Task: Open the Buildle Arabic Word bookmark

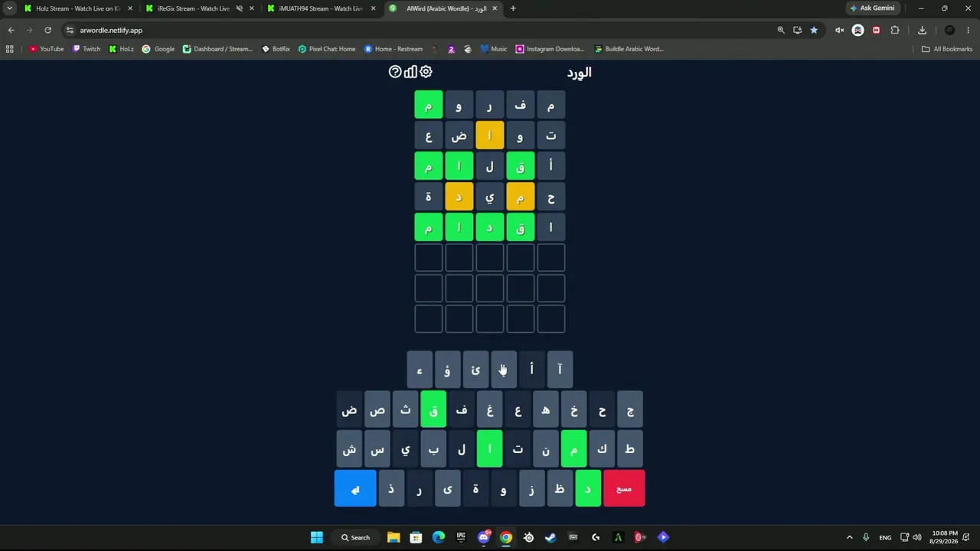Action: tap(629, 49)
